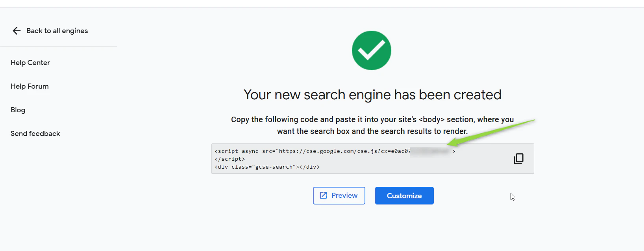Click the success check badge above the heading
The width and height of the screenshot is (644, 251).
[x=371, y=50]
